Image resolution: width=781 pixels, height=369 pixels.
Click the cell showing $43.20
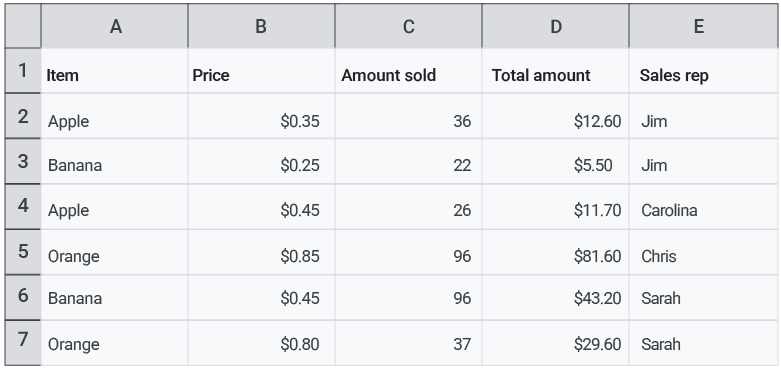(x=555, y=297)
